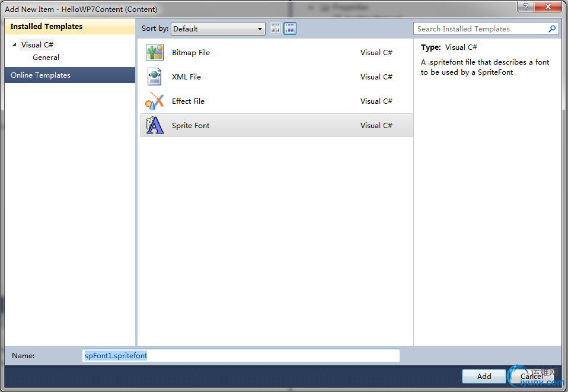Open the Online Templates section
Image resolution: width=568 pixels, height=392 pixels.
(x=70, y=75)
